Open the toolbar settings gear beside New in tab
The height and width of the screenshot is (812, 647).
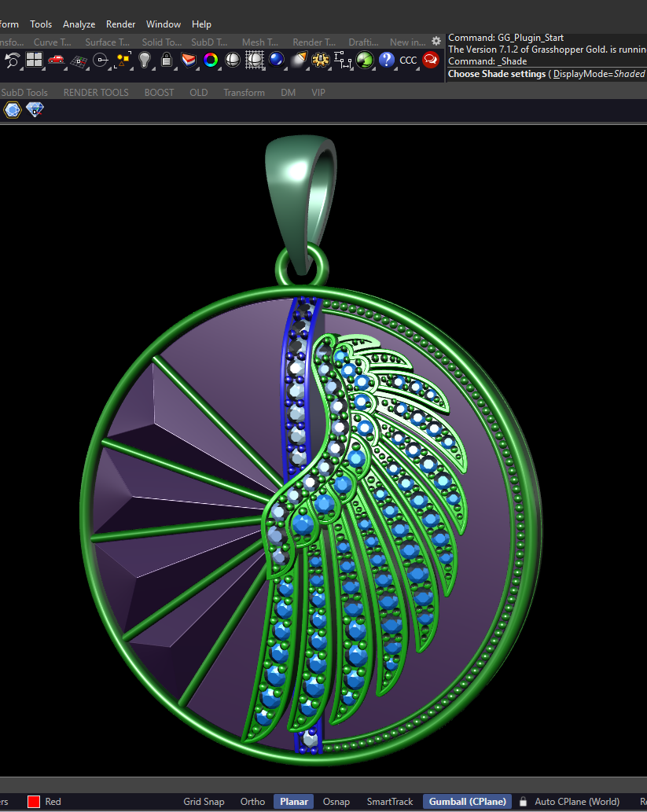[x=436, y=42]
